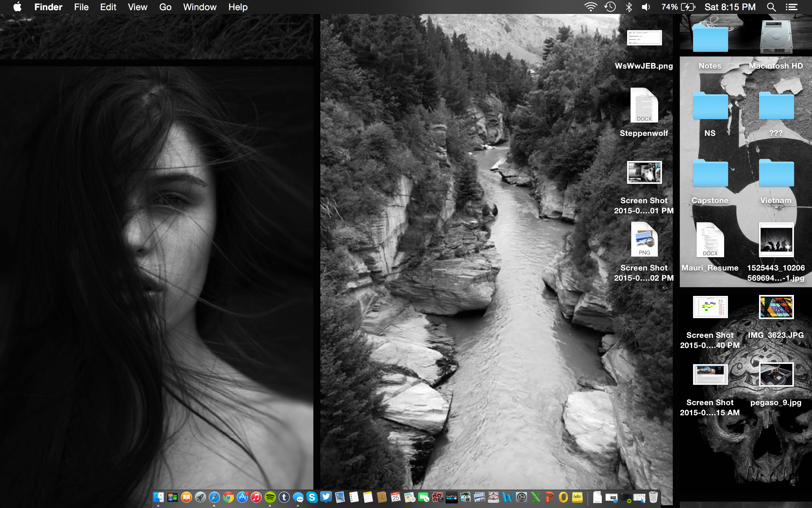Launch Preview from the Dock
The image size is (812, 508).
point(480,497)
